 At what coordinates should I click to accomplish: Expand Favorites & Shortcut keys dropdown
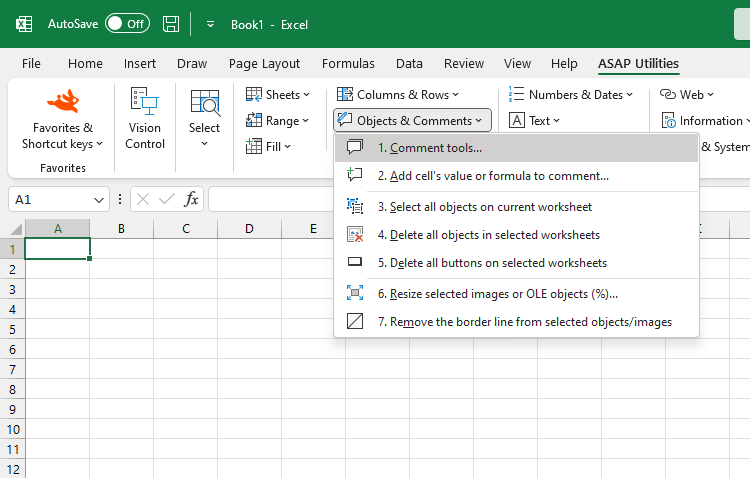pyautogui.click(x=62, y=136)
